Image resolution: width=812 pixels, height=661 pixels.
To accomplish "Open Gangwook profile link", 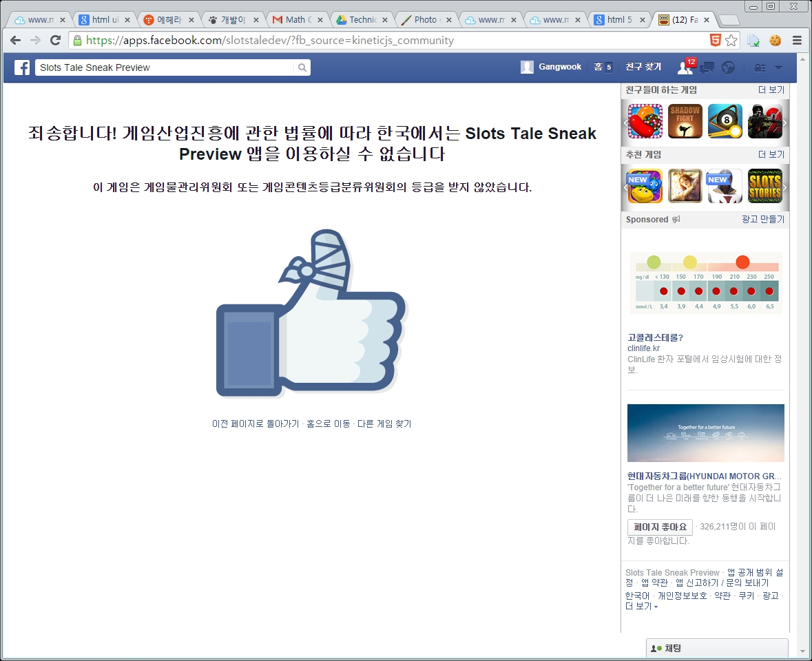I will tap(560, 67).
